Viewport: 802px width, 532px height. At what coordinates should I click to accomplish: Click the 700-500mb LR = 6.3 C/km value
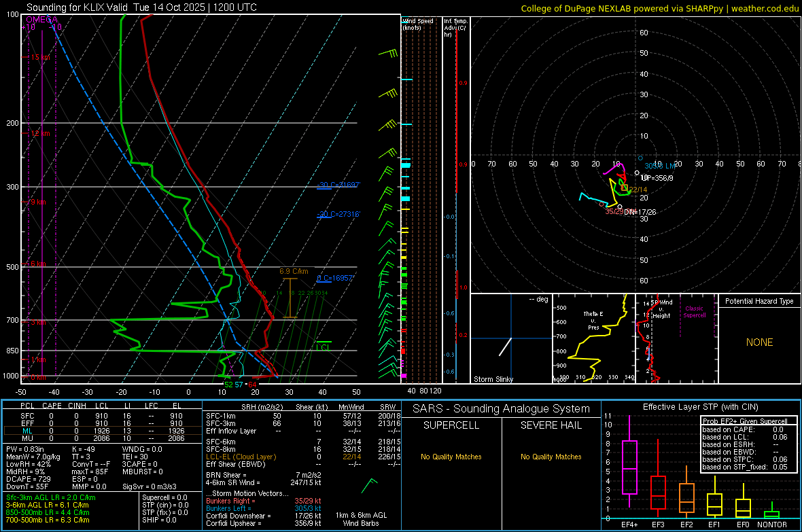[x=48, y=520]
